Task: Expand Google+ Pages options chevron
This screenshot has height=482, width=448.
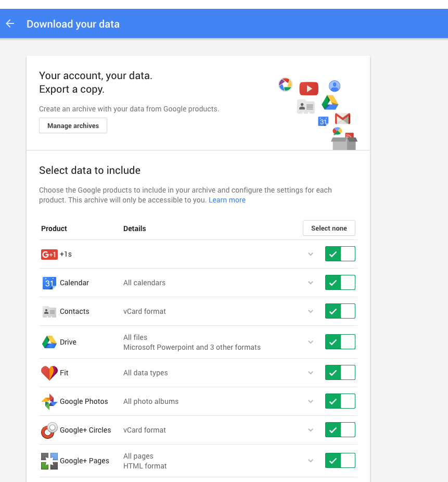Action: coord(311,461)
